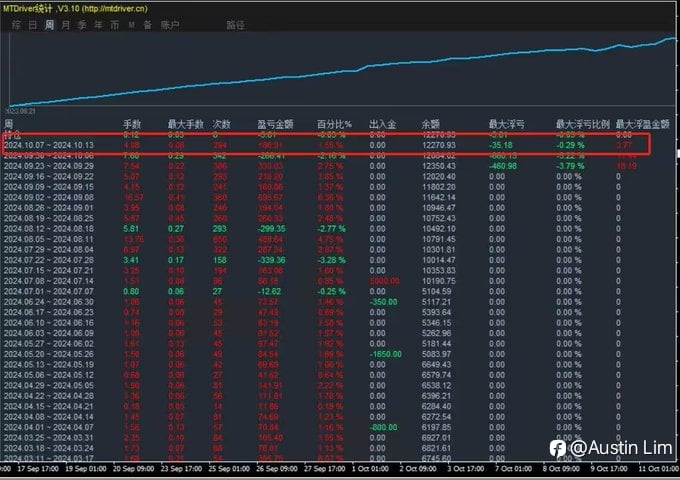The height and width of the screenshot is (480, 680).
Task: Select the M tab
Action: [x=131, y=26]
